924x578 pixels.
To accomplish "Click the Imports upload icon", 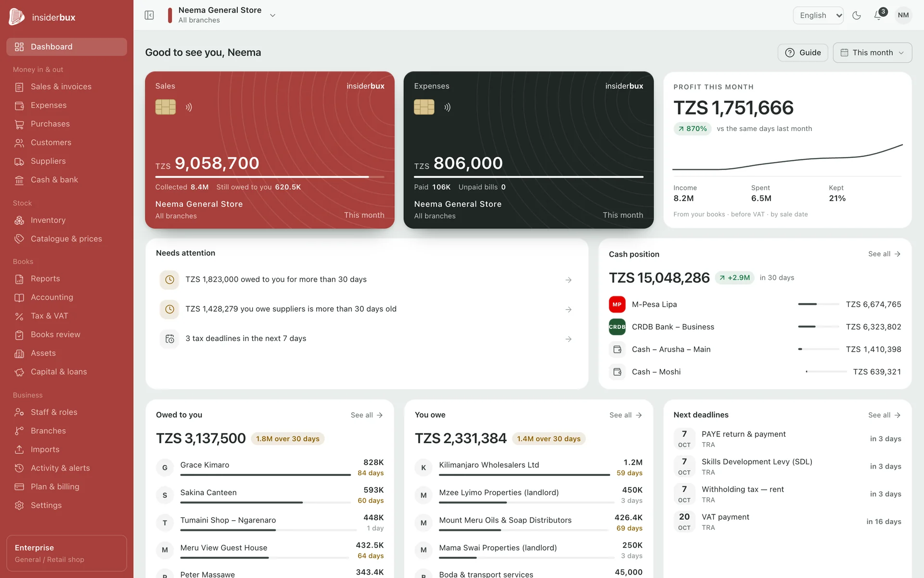I will (x=19, y=449).
